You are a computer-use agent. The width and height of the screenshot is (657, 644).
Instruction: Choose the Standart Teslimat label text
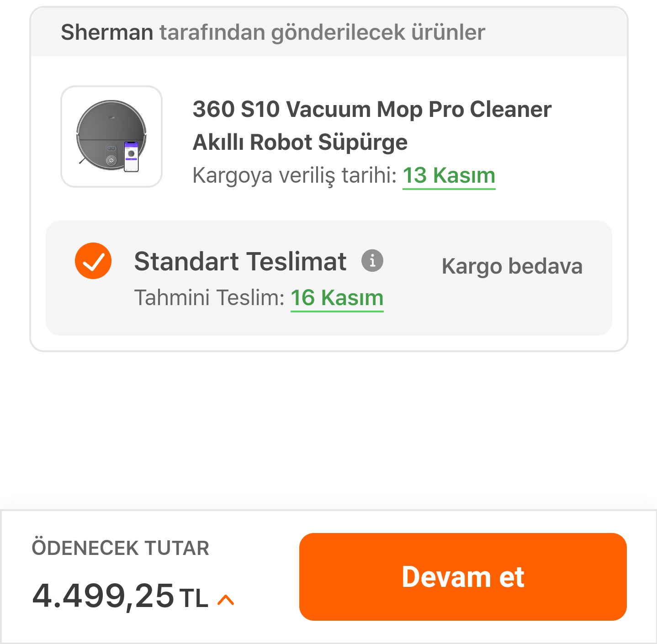coord(240,261)
